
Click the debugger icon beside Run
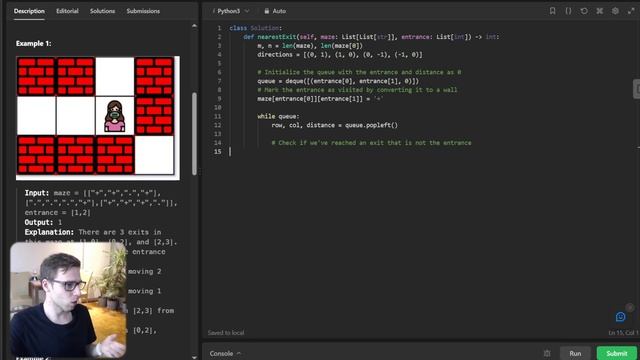tap(547, 353)
